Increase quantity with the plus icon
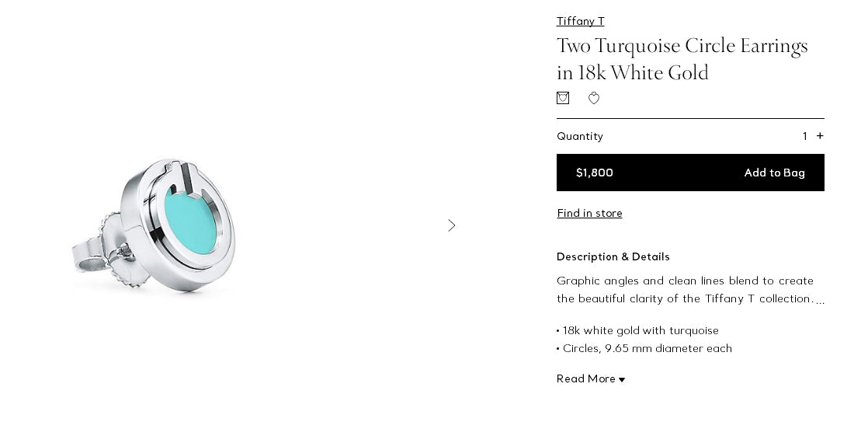 point(820,136)
